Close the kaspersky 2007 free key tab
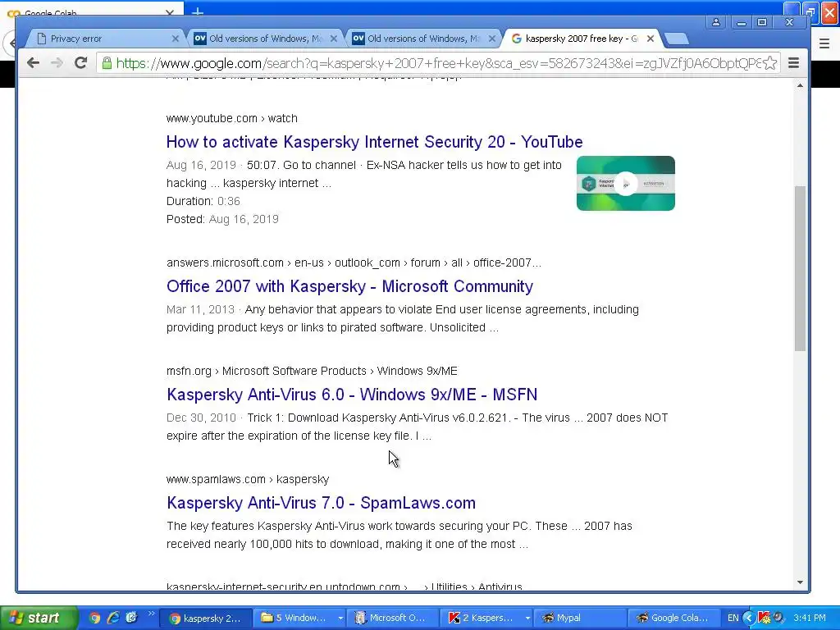Viewport: 840px width, 630px height. click(x=651, y=39)
